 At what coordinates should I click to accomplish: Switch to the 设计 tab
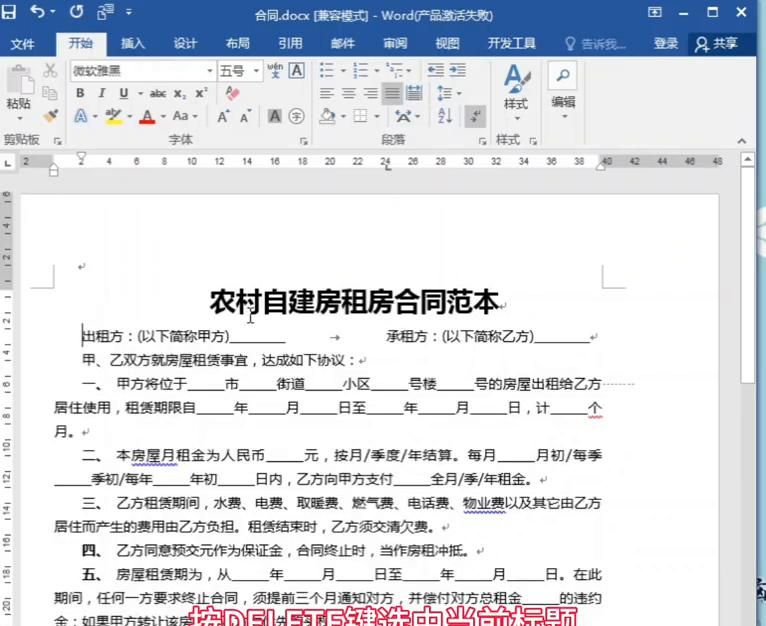point(185,43)
